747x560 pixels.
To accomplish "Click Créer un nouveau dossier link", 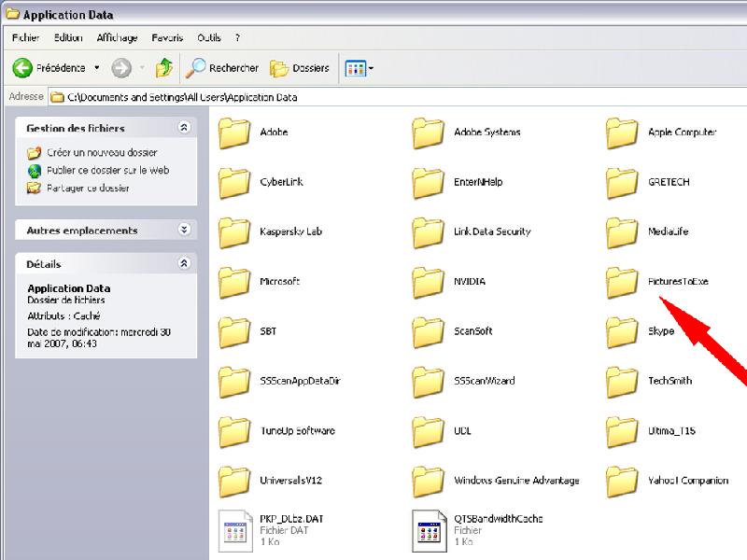I will click(102, 152).
